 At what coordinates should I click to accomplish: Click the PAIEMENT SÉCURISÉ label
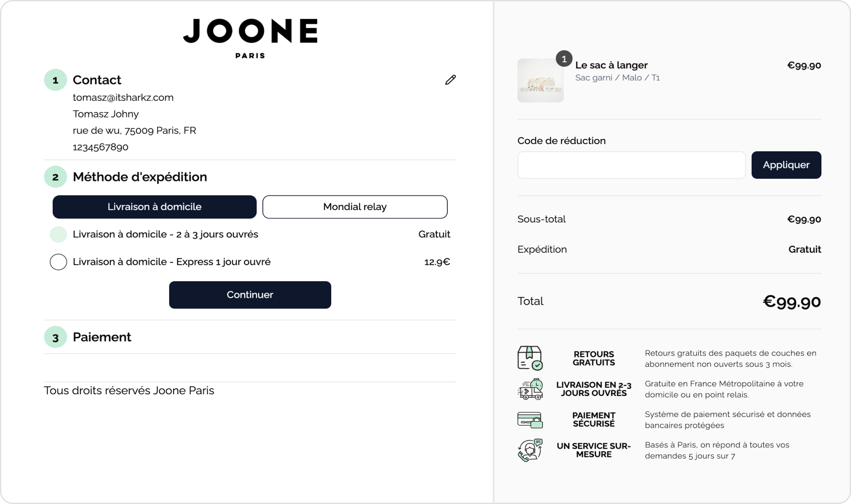594,420
